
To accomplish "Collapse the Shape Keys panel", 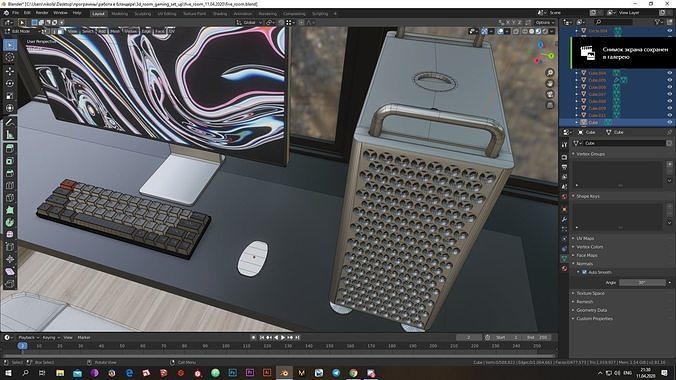I will [x=588, y=196].
